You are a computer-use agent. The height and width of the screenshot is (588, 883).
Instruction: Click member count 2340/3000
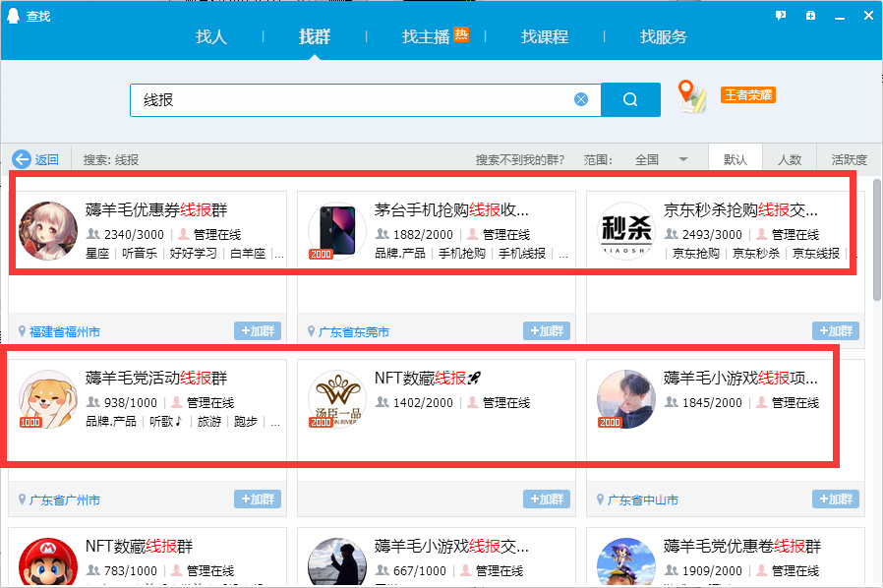[134, 234]
